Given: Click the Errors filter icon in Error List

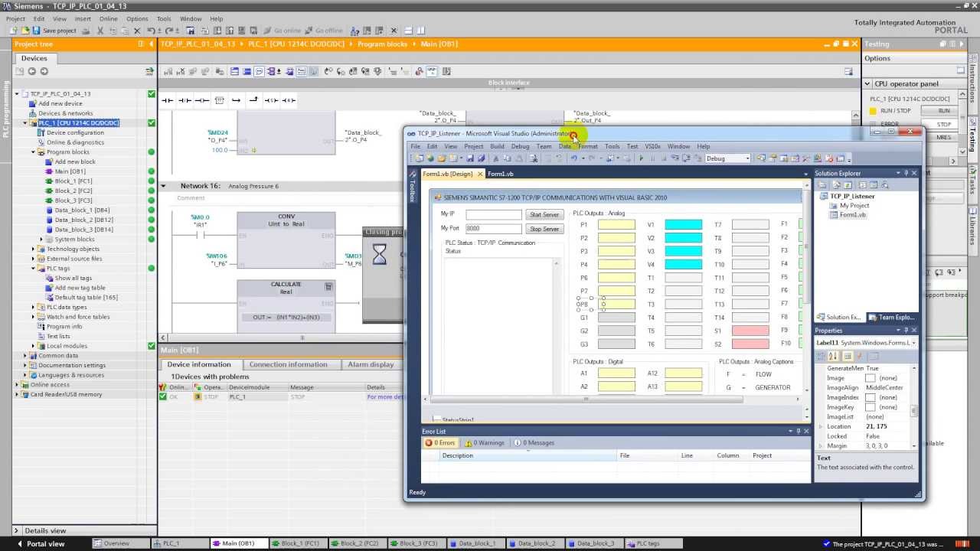Looking at the screenshot, I should click(x=440, y=442).
